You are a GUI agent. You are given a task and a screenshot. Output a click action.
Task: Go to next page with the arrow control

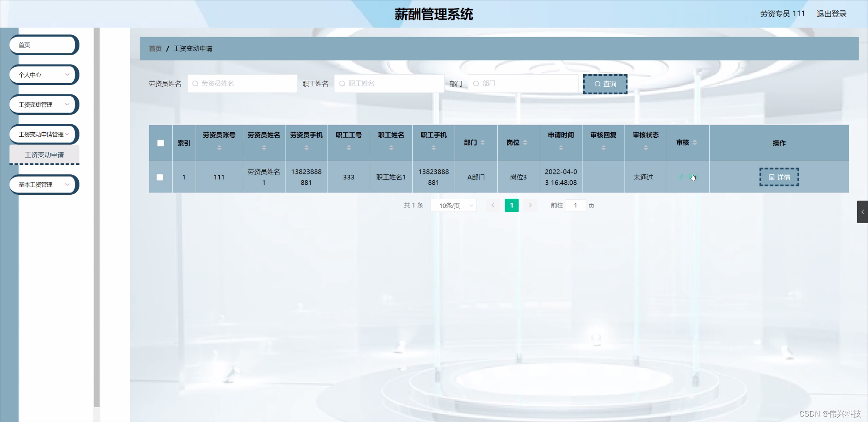click(x=530, y=205)
